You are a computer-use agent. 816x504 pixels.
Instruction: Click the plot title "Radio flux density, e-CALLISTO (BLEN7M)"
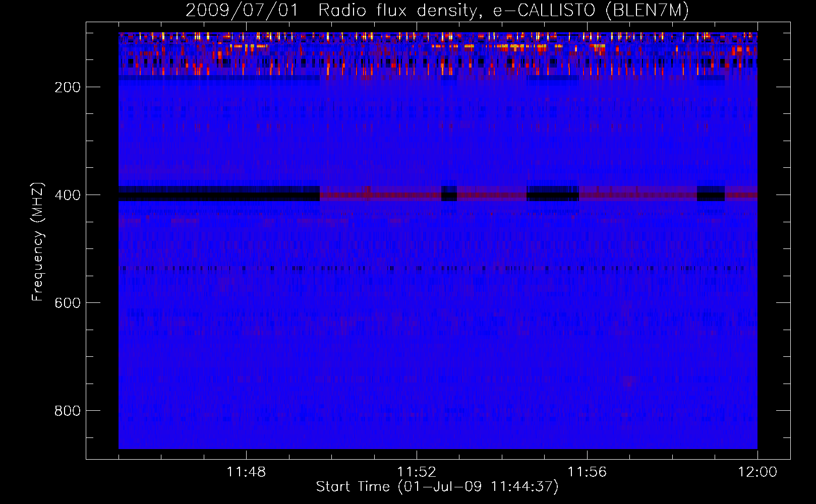503,11
